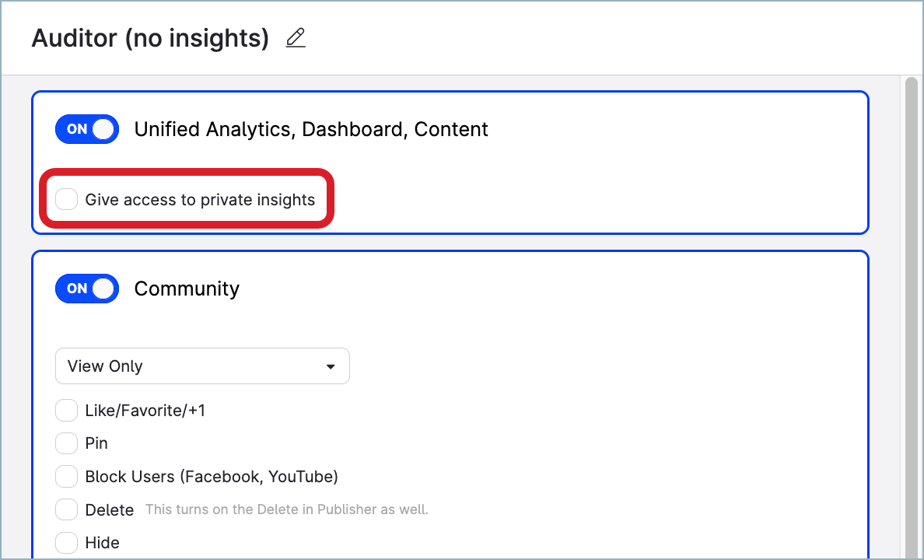Check the Like/Favorite/+1 box
Image resolution: width=924 pixels, height=560 pixels.
click(x=67, y=410)
